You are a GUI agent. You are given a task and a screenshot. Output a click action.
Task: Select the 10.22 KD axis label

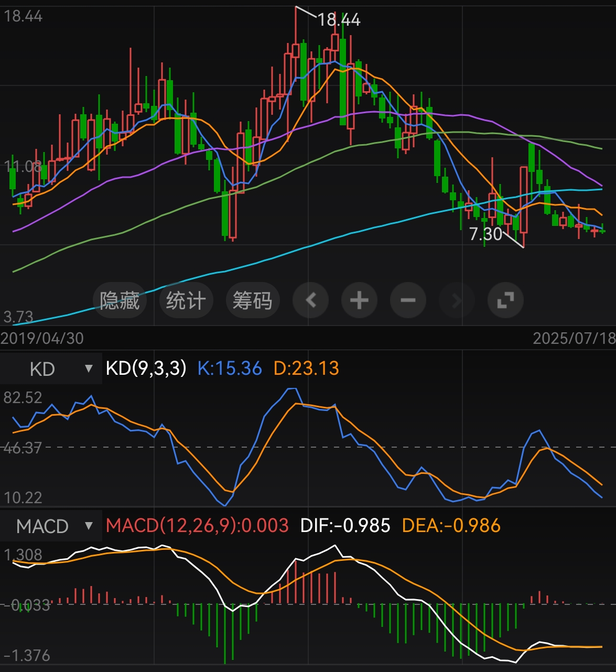23,497
